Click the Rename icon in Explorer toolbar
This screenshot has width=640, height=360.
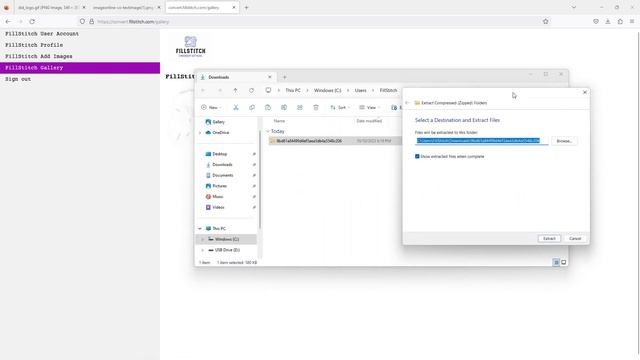284,107
